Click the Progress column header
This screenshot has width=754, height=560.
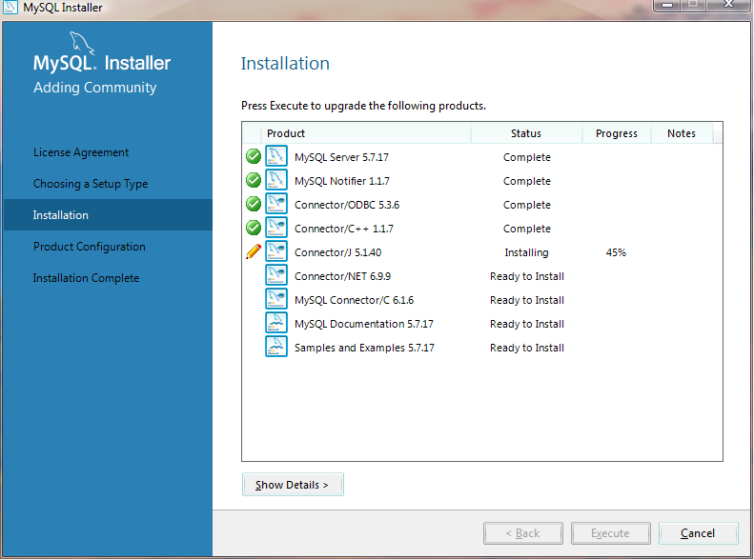pos(617,133)
